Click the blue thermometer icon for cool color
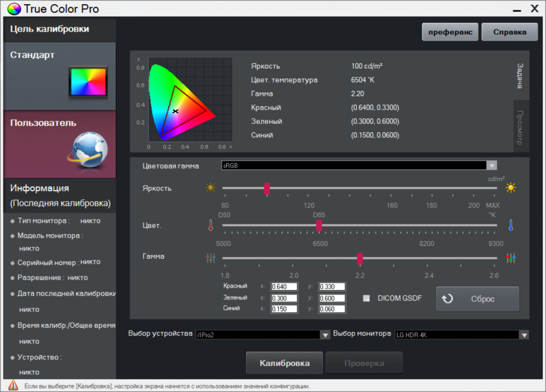The height and width of the screenshot is (392, 546). [x=510, y=225]
